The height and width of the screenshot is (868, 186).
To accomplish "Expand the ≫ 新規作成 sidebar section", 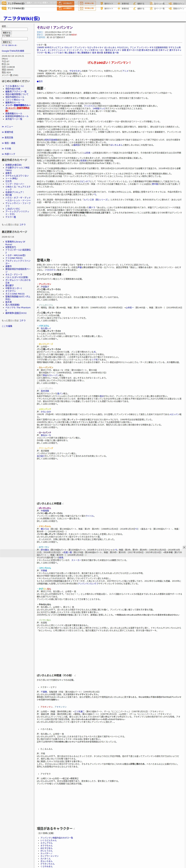I will tap(7, 132).
